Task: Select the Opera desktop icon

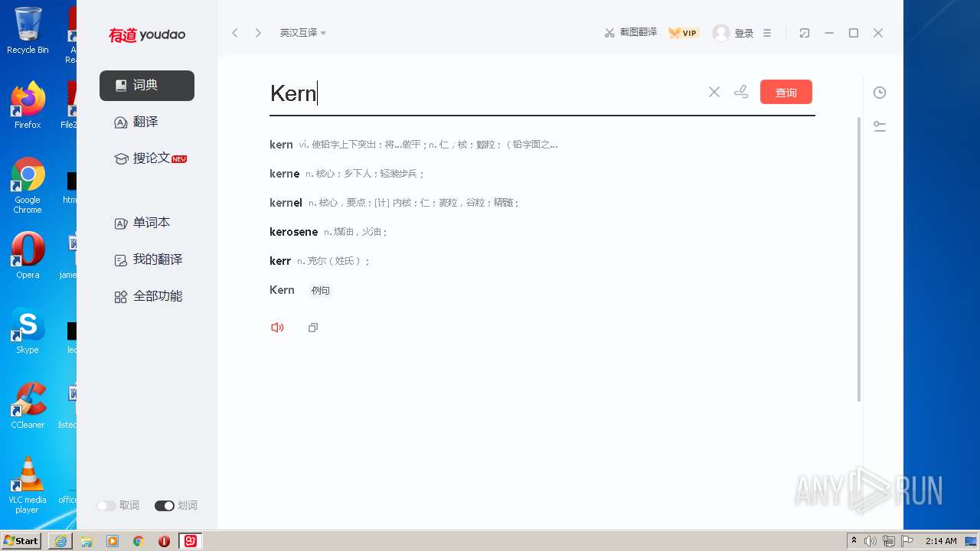Action: pos(28,256)
